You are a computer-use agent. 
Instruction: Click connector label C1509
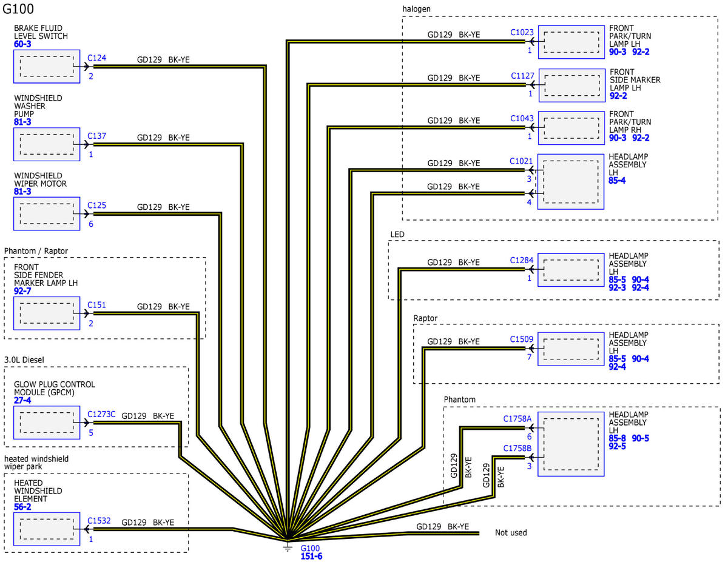522,339
